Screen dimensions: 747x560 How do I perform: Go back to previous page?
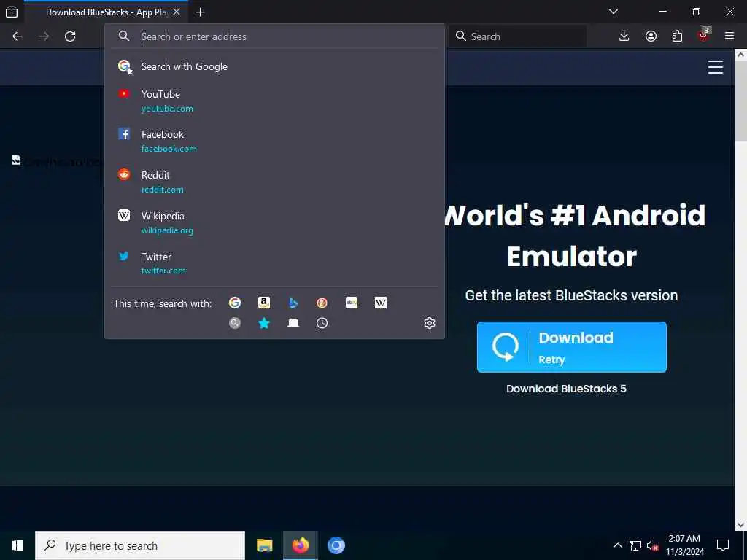click(x=18, y=36)
